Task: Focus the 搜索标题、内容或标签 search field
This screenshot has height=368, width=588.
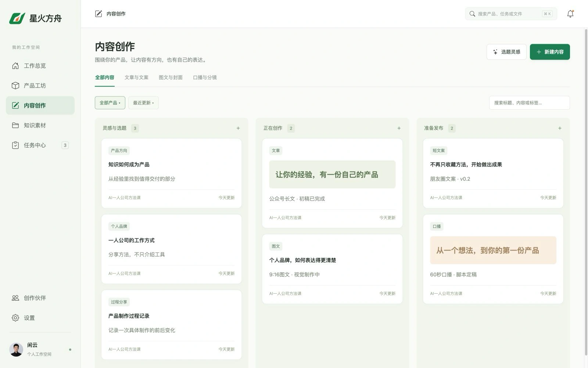Action: click(529, 103)
